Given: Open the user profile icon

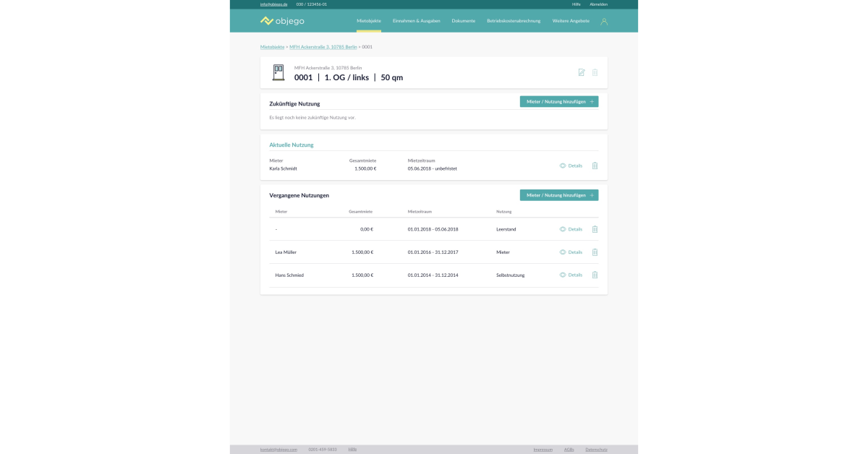Looking at the screenshot, I should coord(604,21).
